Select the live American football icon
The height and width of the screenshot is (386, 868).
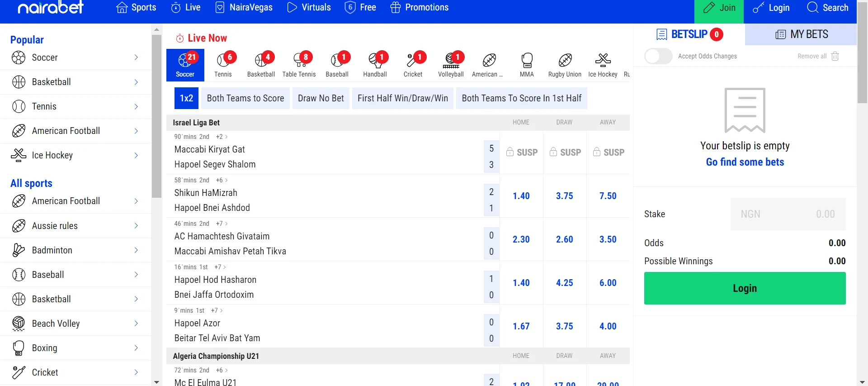coord(489,65)
